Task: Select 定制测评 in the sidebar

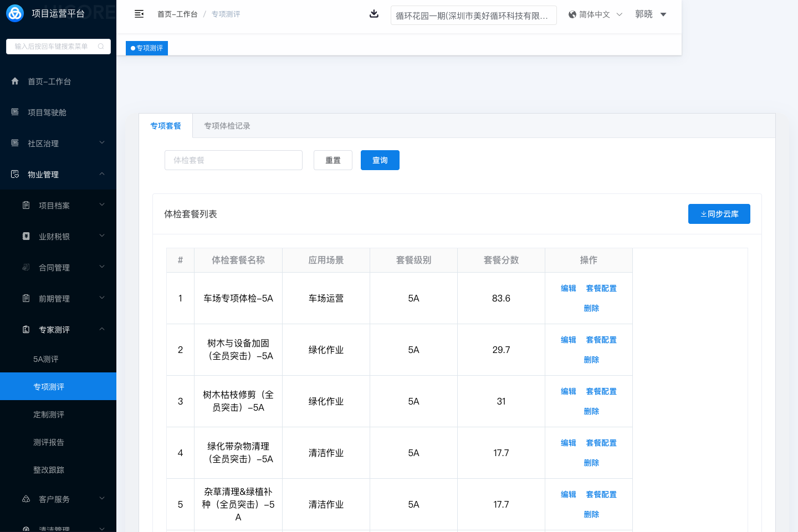Action: (49, 415)
